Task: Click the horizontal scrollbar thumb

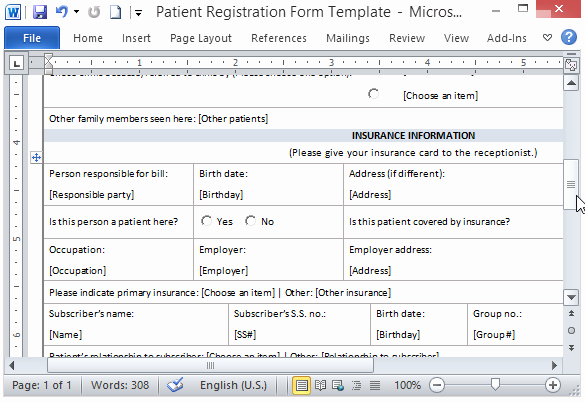Action: coord(210,365)
